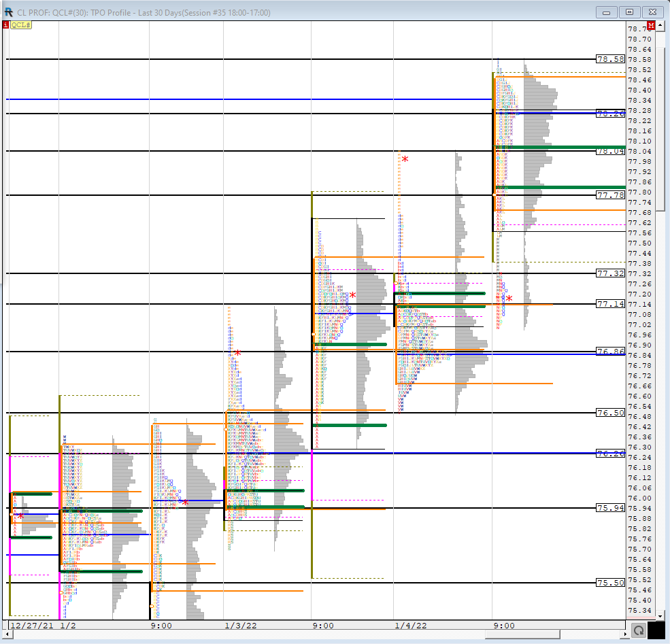Viewport: 670px width, 644px height.
Task: Select the boxed 78.26 reference line label
Action: click(611, 114)
